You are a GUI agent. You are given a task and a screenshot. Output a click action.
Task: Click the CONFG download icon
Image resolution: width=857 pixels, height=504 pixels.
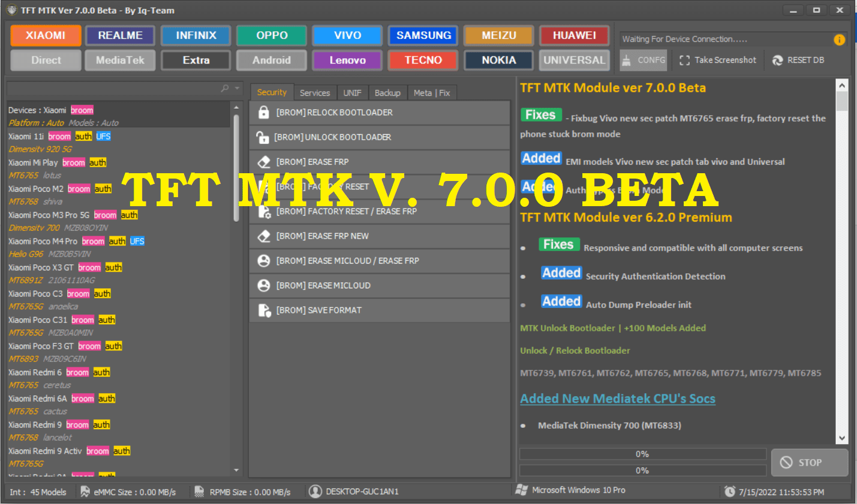point(626,60)
